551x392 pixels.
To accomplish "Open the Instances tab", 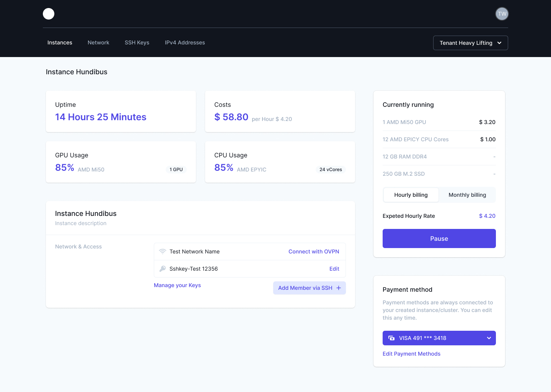I will click(60, 42).
